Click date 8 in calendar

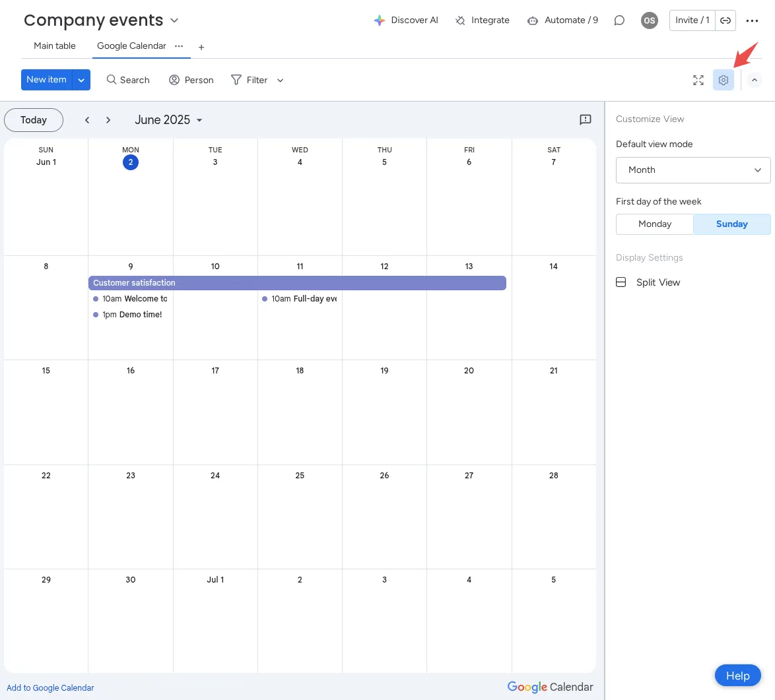coord(46,267)
